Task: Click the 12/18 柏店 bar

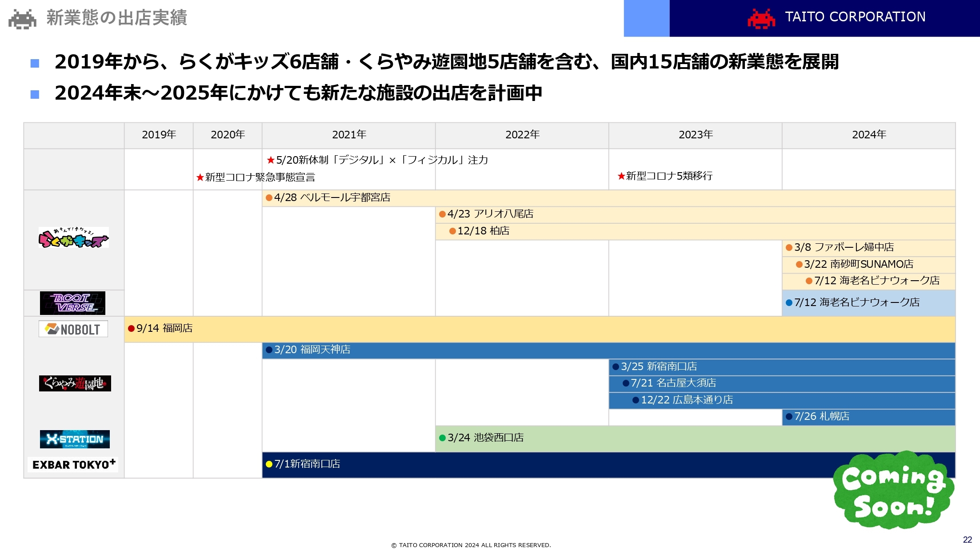Action: click(x=696, y=232)
